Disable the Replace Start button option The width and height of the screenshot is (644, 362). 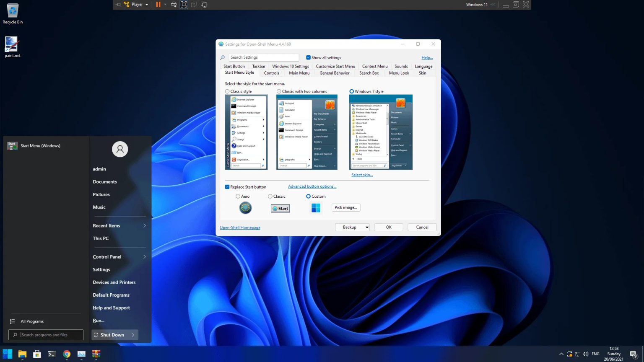[227, 187]
